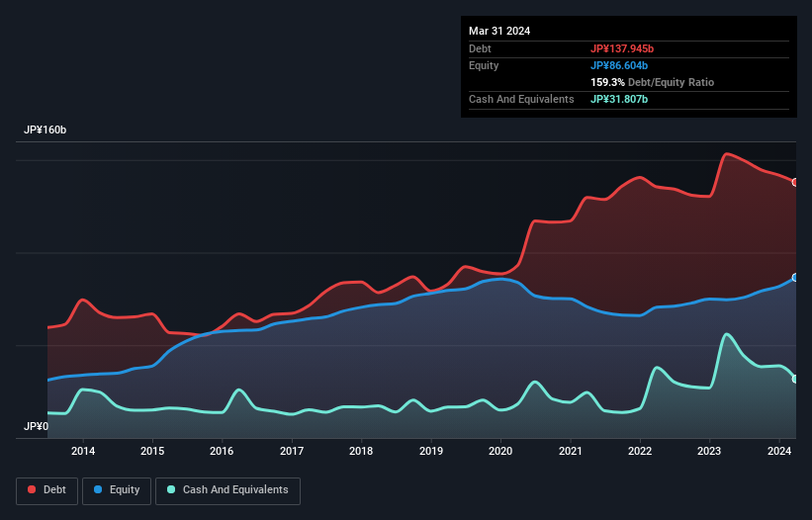812x520 pixels.
Task: Click the 2019 x-axis label
Action: [x=431, y=451]
